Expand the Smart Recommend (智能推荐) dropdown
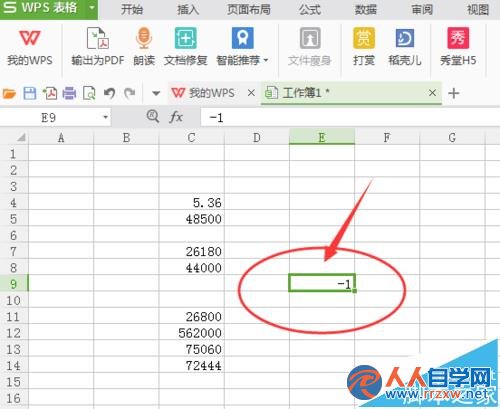This screenshot has width=500, height=409. point(266,60)
